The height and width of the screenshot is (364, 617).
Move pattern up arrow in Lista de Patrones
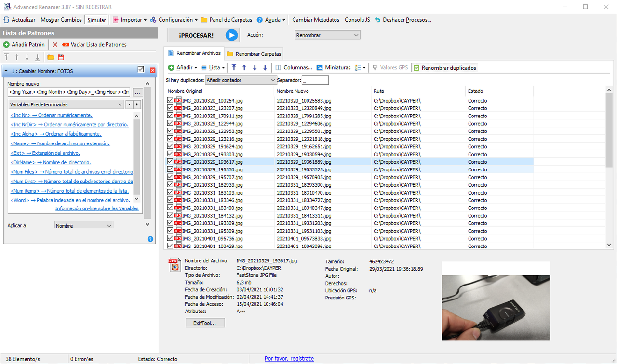(17, 57)
